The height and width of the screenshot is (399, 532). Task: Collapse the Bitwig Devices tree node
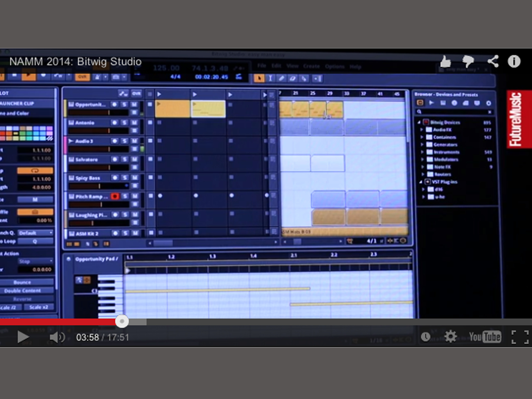tap(419, 122)
